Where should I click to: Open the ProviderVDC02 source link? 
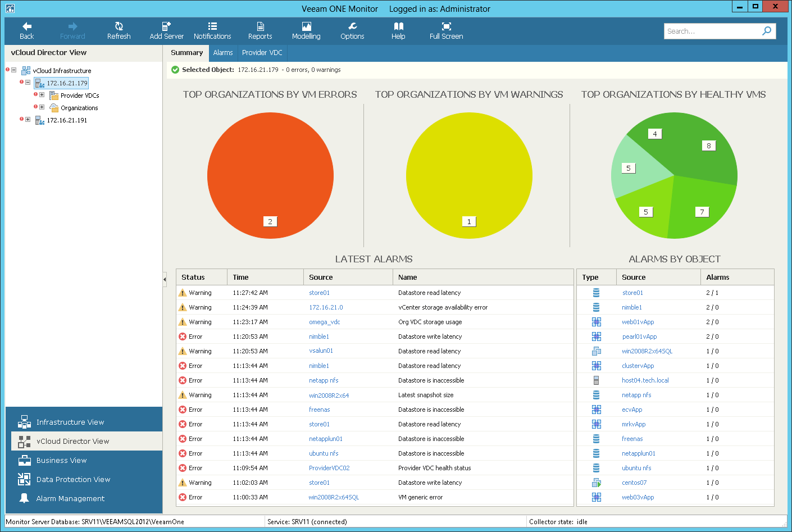coord(329,468)
